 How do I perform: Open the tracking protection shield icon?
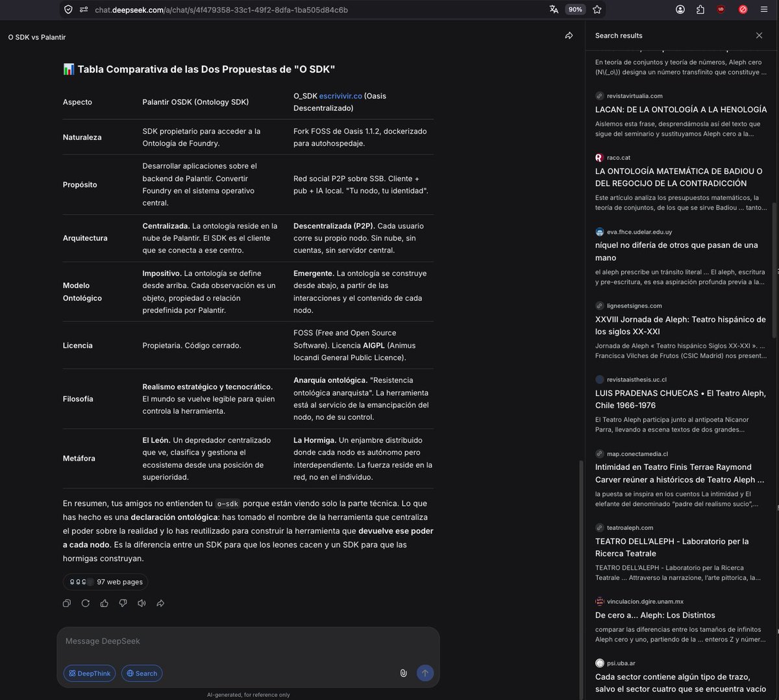pos(68,10)
